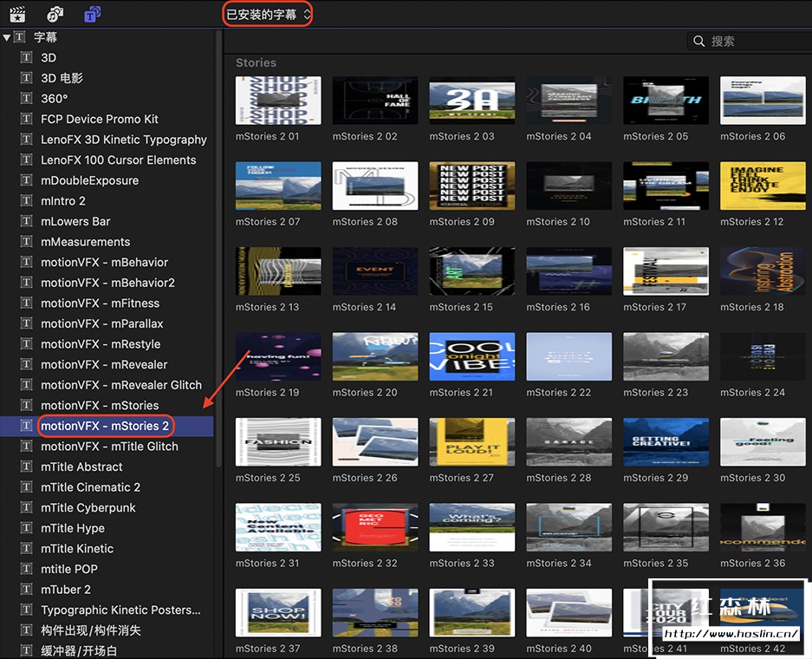The height and width of the screenshot is (659, 812).
Task: Select the mStories 2 40 thumbnail
Action: [568, 613]
